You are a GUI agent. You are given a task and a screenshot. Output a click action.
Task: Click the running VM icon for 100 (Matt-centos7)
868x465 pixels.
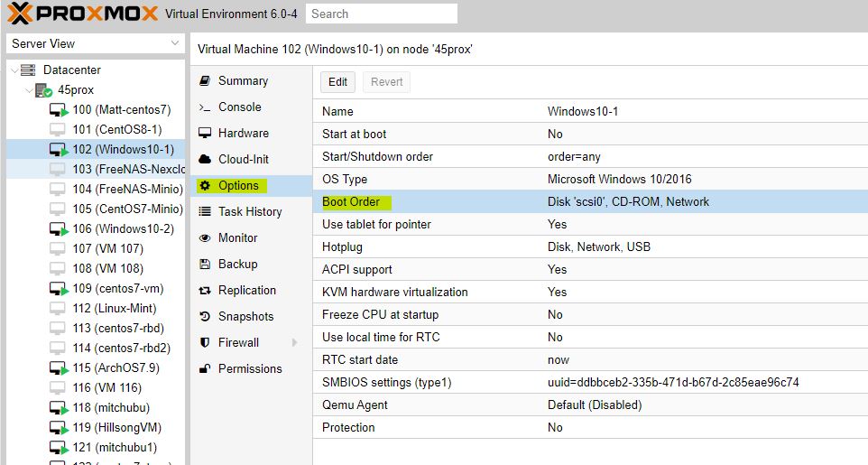click(59, 110)
